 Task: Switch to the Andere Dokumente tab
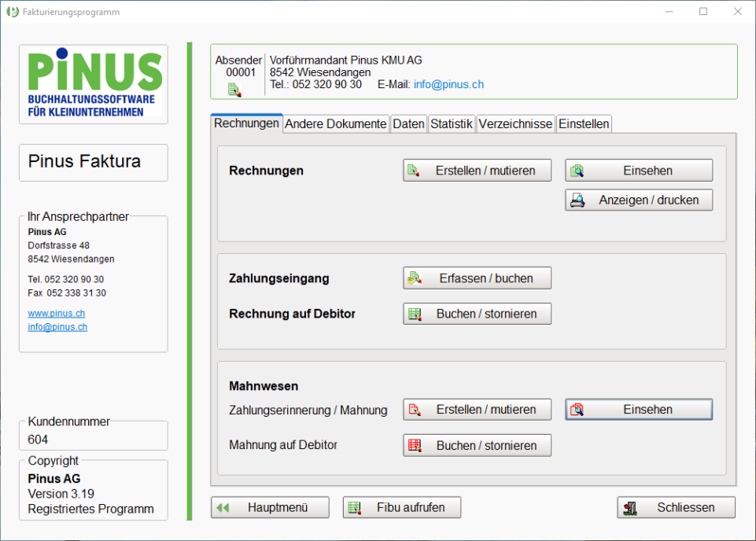pos(336,124)
